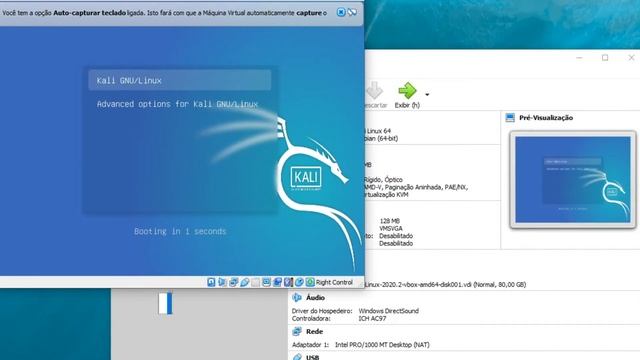Click the 'ICH AC97' controller value
The width and height of the screenshot is (640, 360).
pyautogui.click(x=372, y=318)
